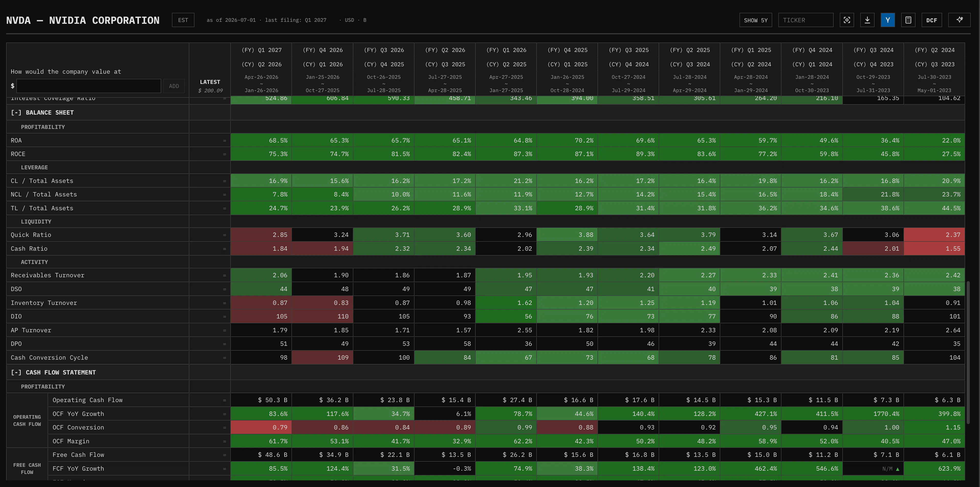This screenshot has height=487, width=980.
Task: Click equals icon in Cash Conversion Cycle row
Action: pyautogui.click(x=224, y=358)
